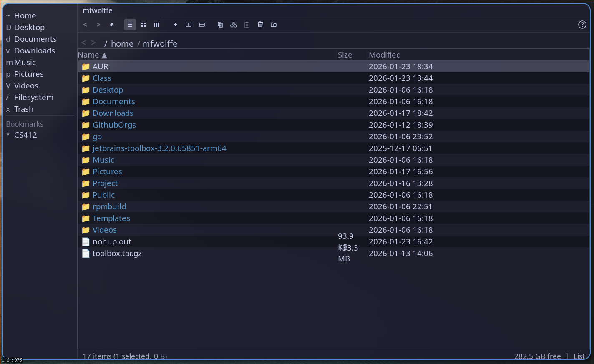The image size is (594, 364).
Task: Sort files by the Size column
Action: pos(345,55)
